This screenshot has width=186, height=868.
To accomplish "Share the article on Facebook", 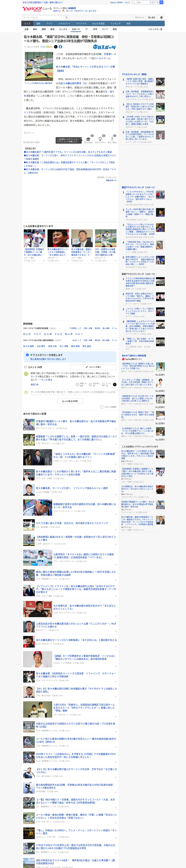I will [x=60, y=47].
